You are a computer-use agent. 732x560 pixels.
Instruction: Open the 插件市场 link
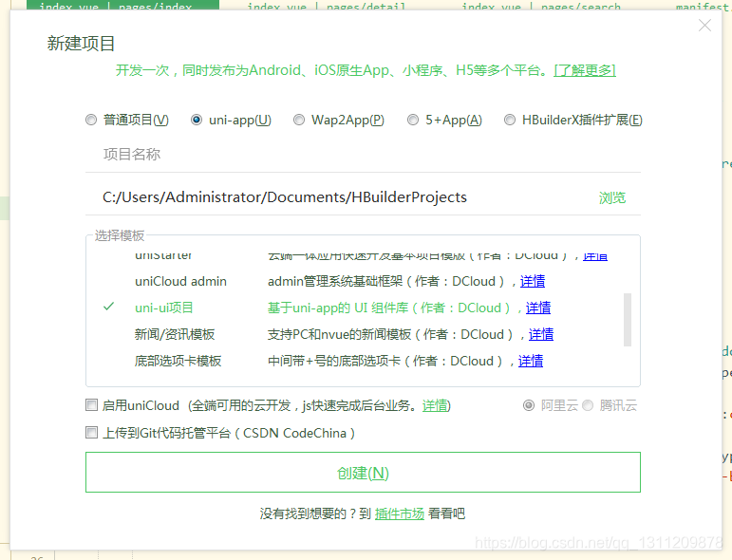(x=399, y=513)
